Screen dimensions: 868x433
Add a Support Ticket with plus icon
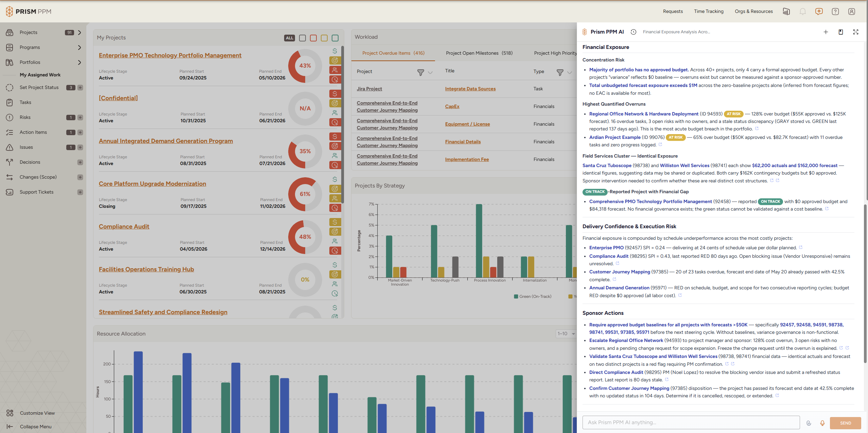coord(80,192)
